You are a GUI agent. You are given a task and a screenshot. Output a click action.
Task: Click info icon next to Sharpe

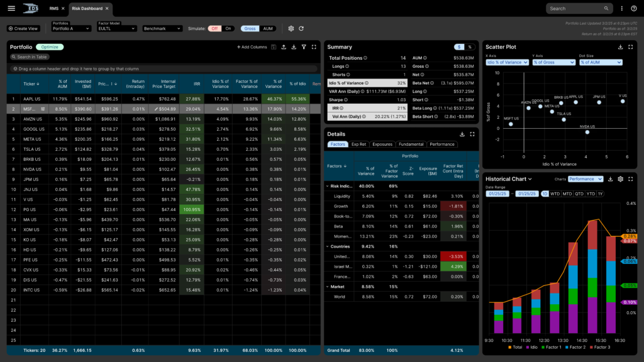[x=346, y=100]
